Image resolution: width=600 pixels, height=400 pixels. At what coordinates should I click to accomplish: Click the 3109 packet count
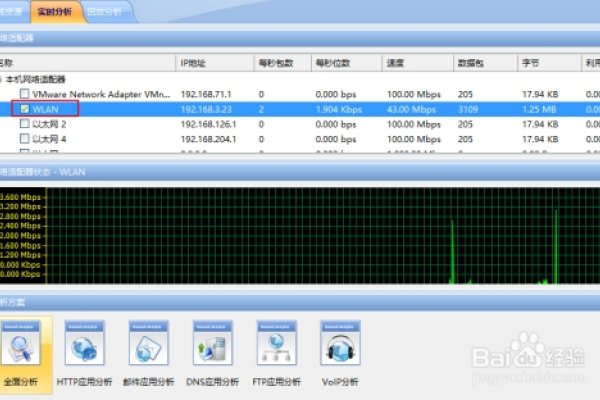tap(468, 109)
